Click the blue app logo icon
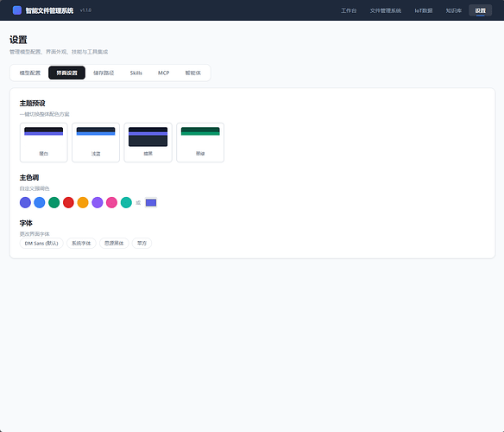Image resolution: width=504 pixels, height=432 pixels. coord(17,10)
